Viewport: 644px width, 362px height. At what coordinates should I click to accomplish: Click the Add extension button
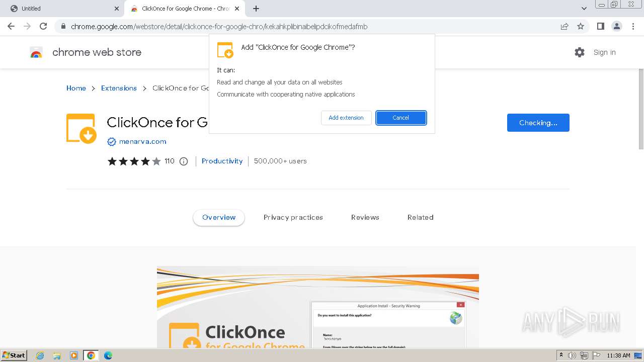pyautogui.click(x=346, y=118)
